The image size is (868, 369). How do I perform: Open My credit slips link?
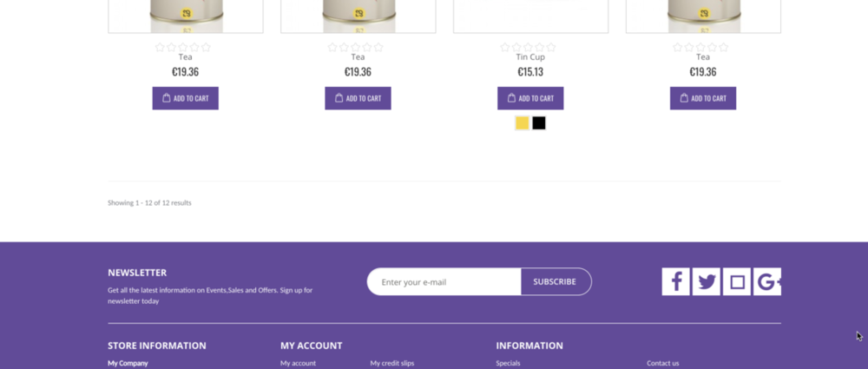click(392, 363)
